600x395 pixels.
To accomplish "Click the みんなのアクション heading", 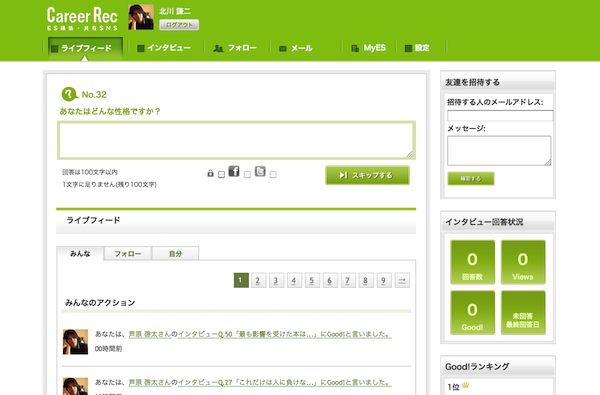I will (100, 303).
